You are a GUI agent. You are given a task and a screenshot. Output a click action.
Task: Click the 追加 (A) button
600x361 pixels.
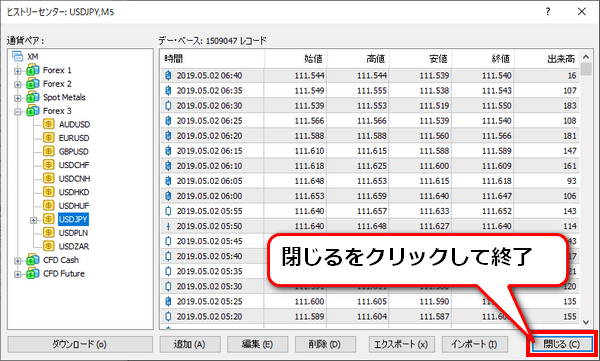pos(190,344)
